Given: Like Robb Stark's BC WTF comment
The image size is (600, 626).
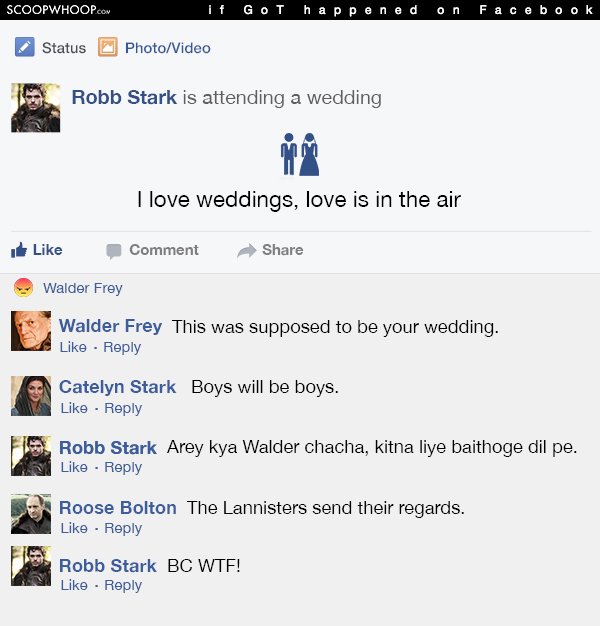Looking at the screenshot, I should [x=74, y=585].
